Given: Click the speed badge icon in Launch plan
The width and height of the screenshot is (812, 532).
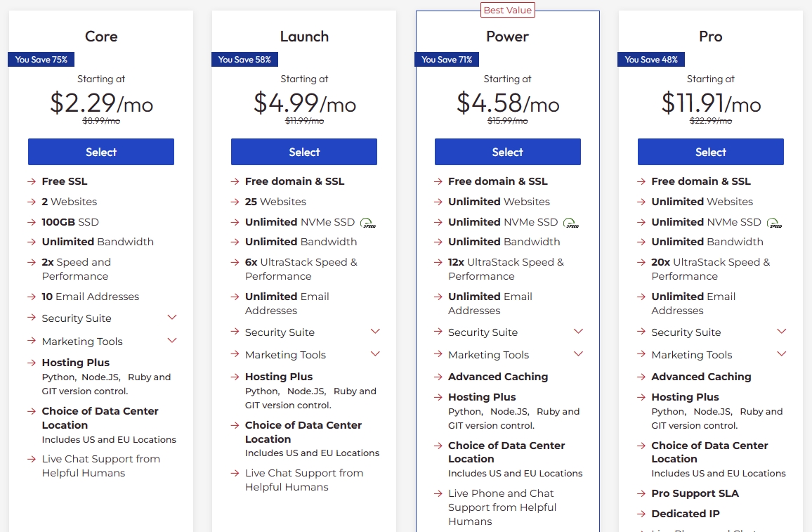Looking at the screenshot, I should point(367,223).
